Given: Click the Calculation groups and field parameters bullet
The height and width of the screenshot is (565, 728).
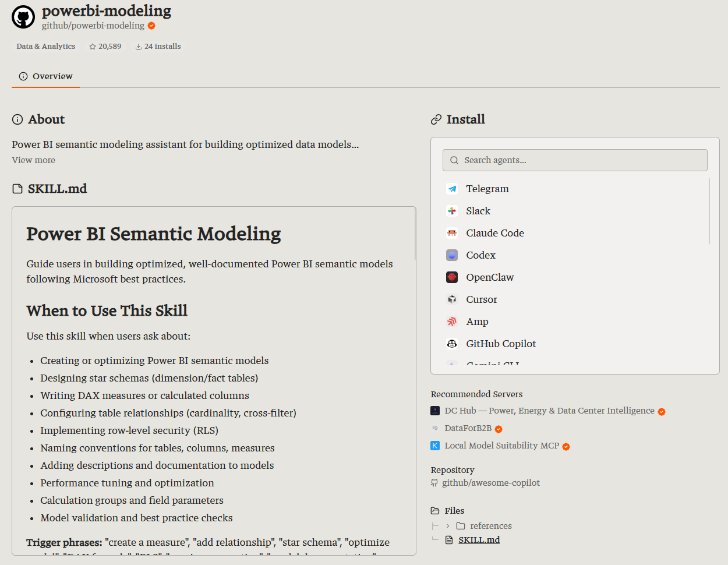Looking at the screenshot, I should point(132,500).
